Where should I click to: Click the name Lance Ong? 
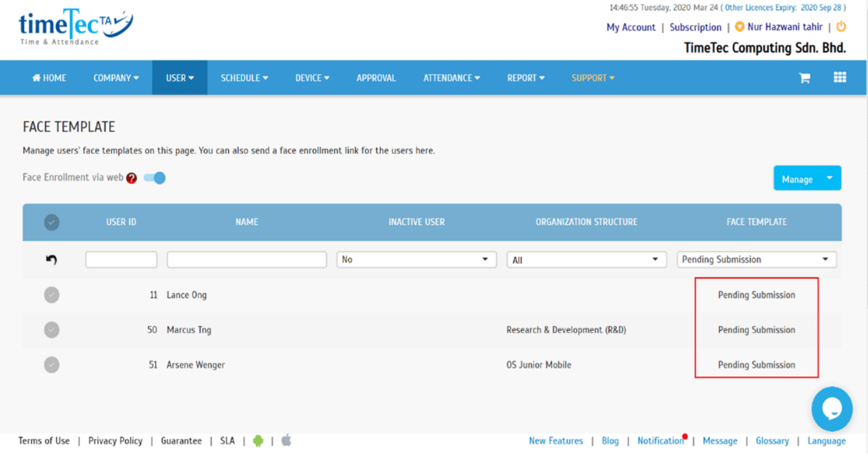187,295
